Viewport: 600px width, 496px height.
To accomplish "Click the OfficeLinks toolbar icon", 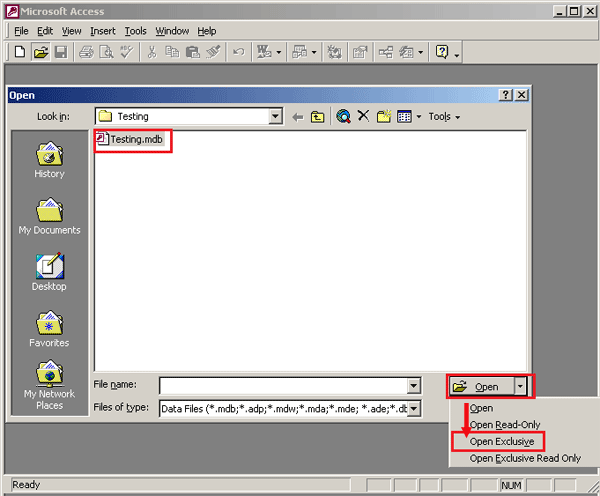I will coord(264,52).
